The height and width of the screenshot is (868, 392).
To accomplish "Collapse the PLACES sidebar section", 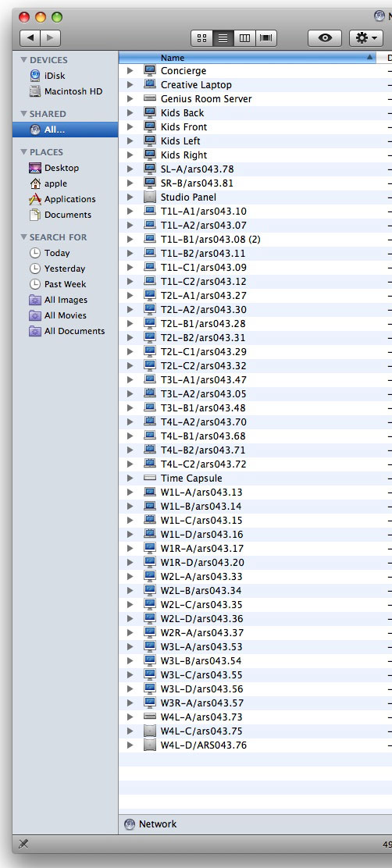I will click(x=23, y=151).
